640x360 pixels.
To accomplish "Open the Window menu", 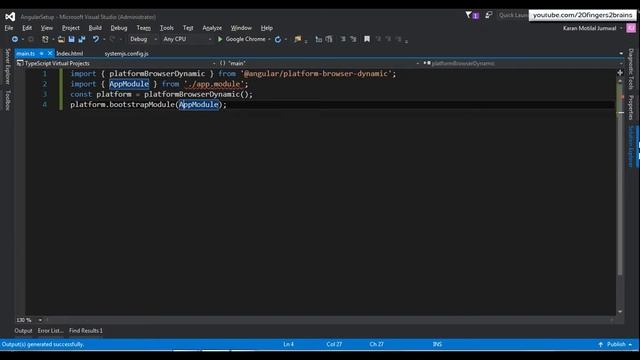I will 241,28.
